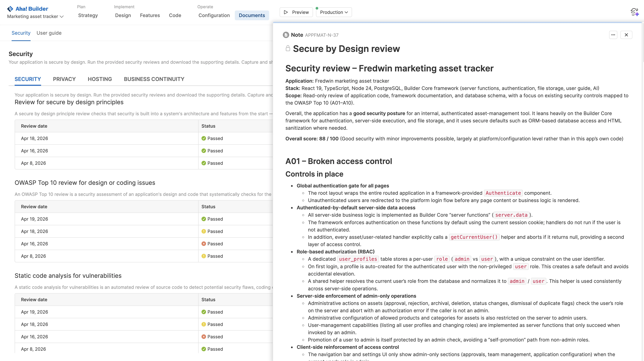
Task: Click the Note type icon in header
Action: pos(286,35)
